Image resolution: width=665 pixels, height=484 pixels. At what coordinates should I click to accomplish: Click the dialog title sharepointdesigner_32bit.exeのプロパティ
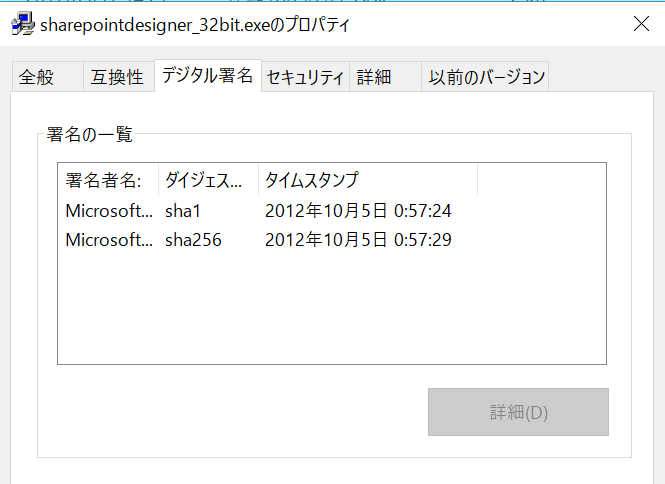[195, 25]
